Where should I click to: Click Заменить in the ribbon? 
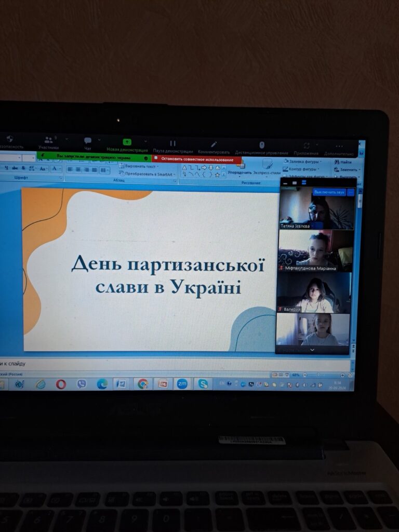(x=348, y=169)
